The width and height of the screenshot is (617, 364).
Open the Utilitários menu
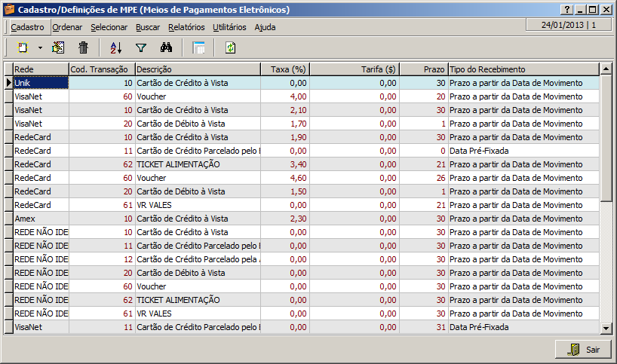tap(229, 27)
